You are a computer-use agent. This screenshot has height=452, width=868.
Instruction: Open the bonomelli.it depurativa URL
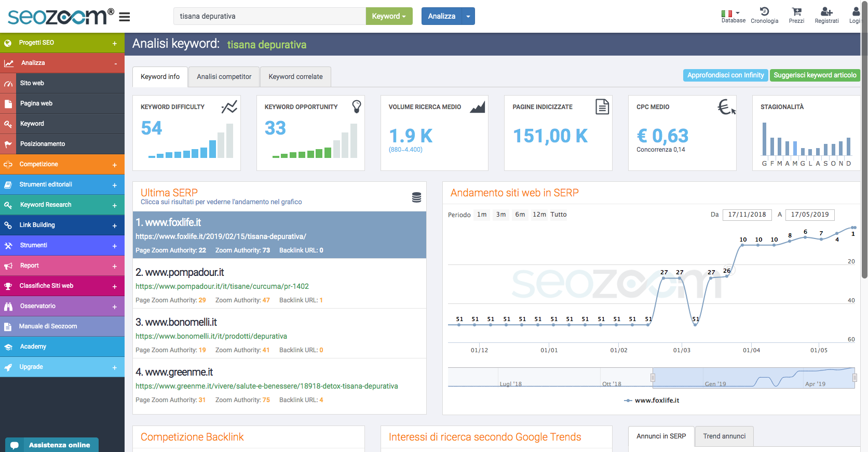click(211, 336)
